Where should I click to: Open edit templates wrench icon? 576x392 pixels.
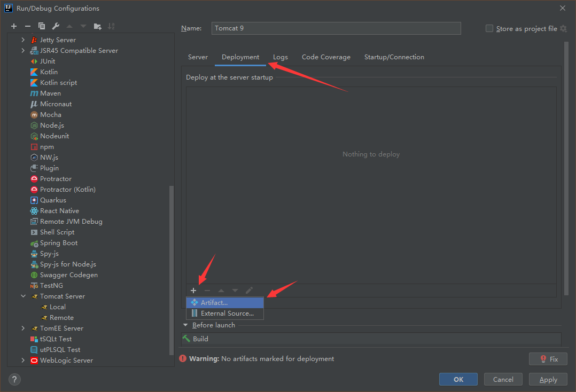click(56, 26)
